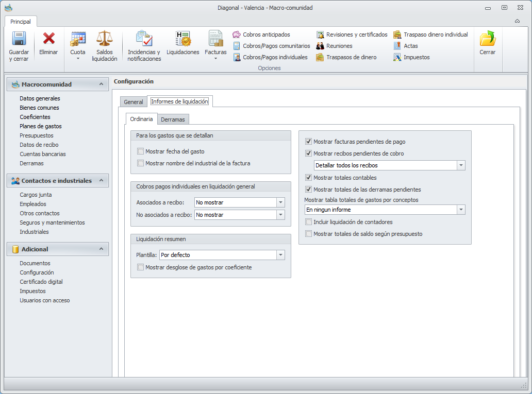
Task: Click the red X Eliminar icon
Action: click(48, 38)
